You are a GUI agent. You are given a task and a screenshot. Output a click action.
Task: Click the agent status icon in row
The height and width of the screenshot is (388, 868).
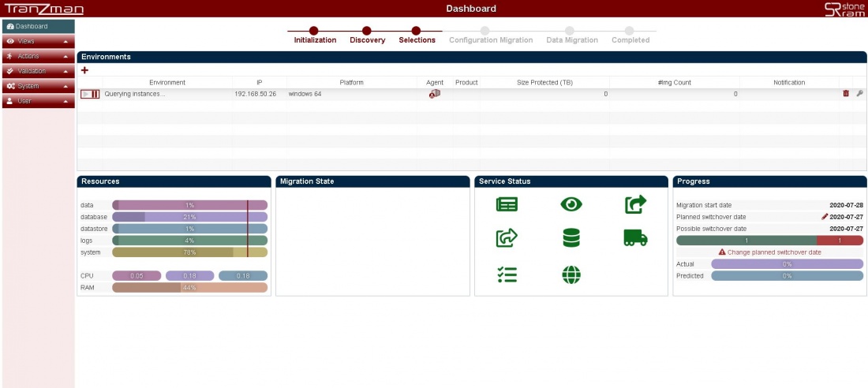[x=435, y=94]
